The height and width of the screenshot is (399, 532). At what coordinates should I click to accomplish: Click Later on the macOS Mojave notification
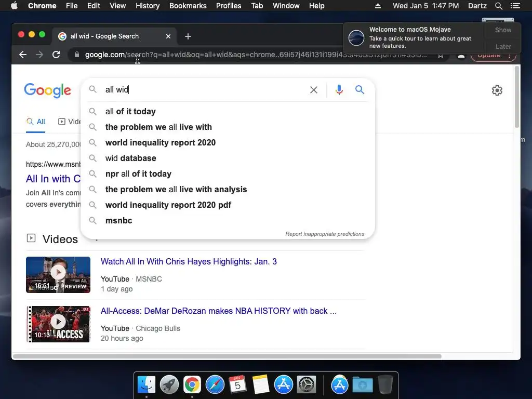503,46
